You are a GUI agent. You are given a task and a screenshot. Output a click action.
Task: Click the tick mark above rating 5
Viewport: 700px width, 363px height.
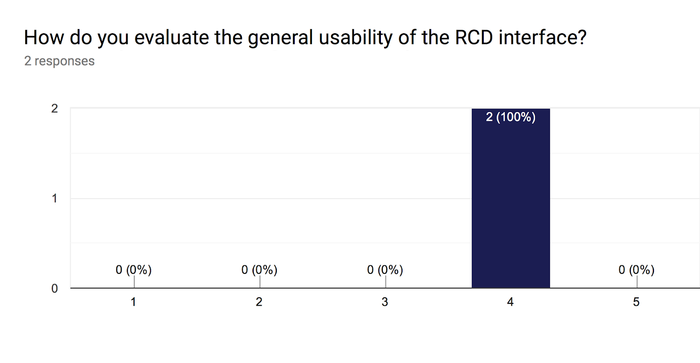click(x=637, y=282)
